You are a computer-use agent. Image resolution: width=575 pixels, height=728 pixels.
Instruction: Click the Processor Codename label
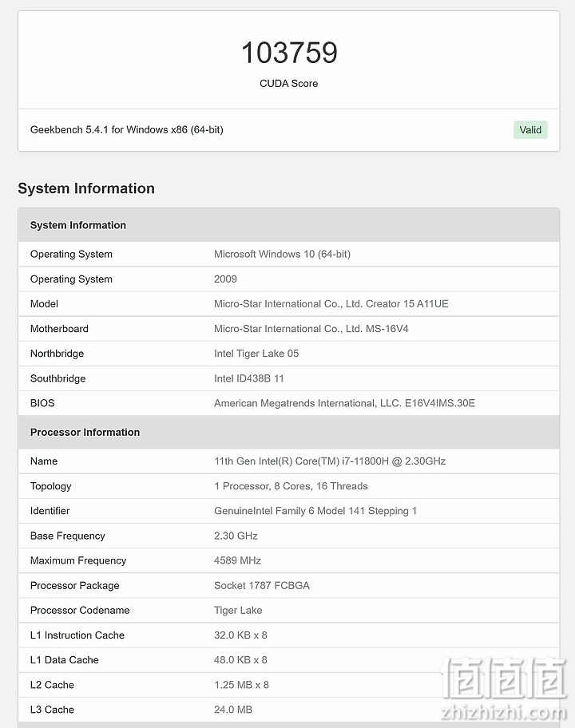80,610
